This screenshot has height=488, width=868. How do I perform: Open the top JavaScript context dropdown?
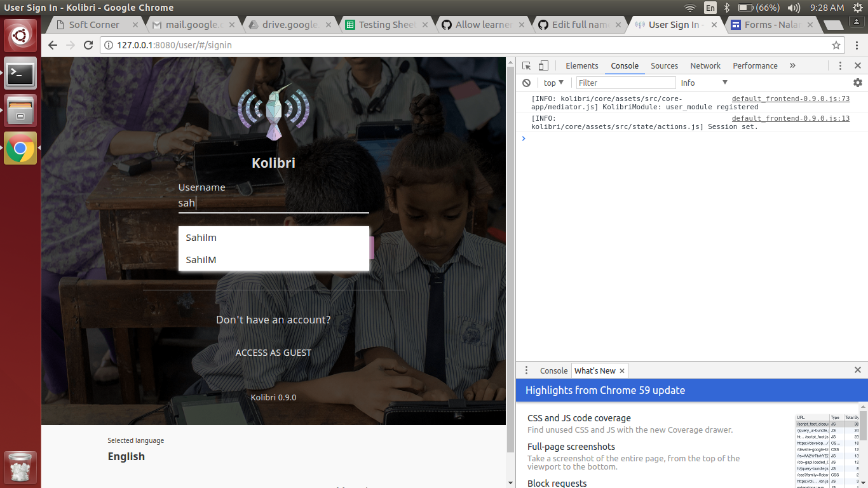(x=554, y=83)
